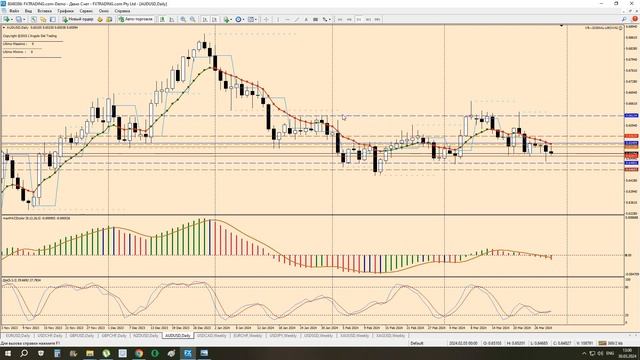Viewport: 640px width, 360px height.
Task: Toggle the Auto-trading button
Action: click(136, 19)
